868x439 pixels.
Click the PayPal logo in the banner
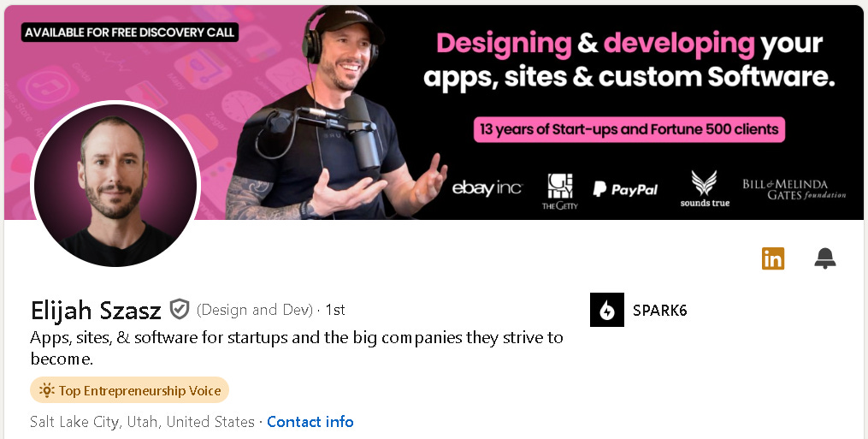click(625, 190)
